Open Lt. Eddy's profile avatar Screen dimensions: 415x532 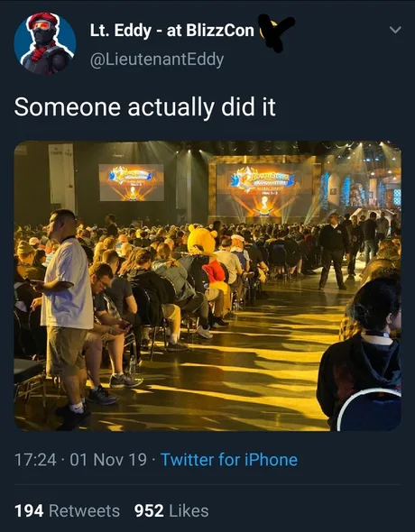pyautogui.click(x=45, y=44)
